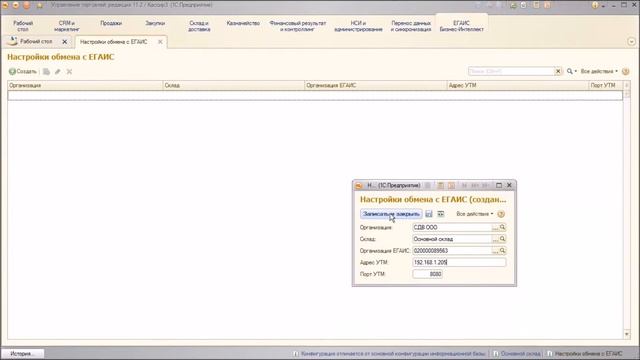Viewport: 640px width, 360px height.
Task: Open the Рабочий стол section
Action: click(23, 26)
